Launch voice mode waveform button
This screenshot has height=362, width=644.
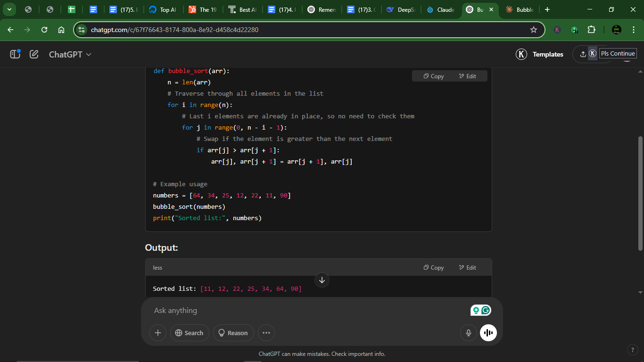488,333
